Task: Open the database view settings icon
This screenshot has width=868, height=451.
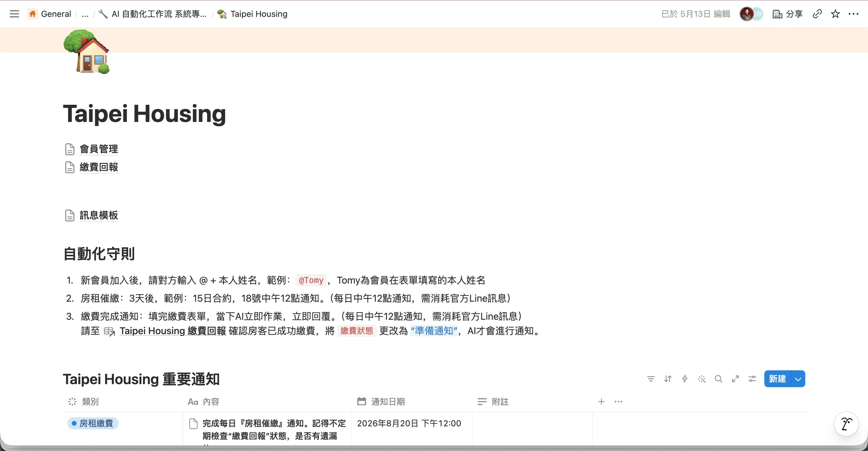Action: 752,379
